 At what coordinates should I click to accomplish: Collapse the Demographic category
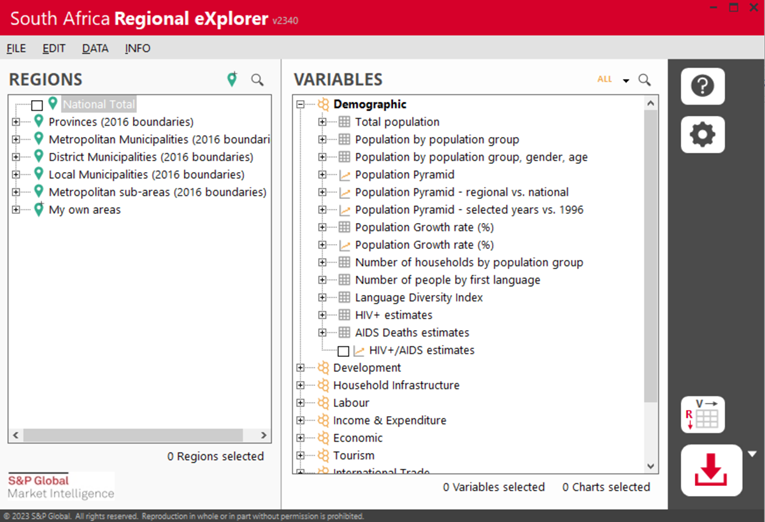[x=301, y=104]
